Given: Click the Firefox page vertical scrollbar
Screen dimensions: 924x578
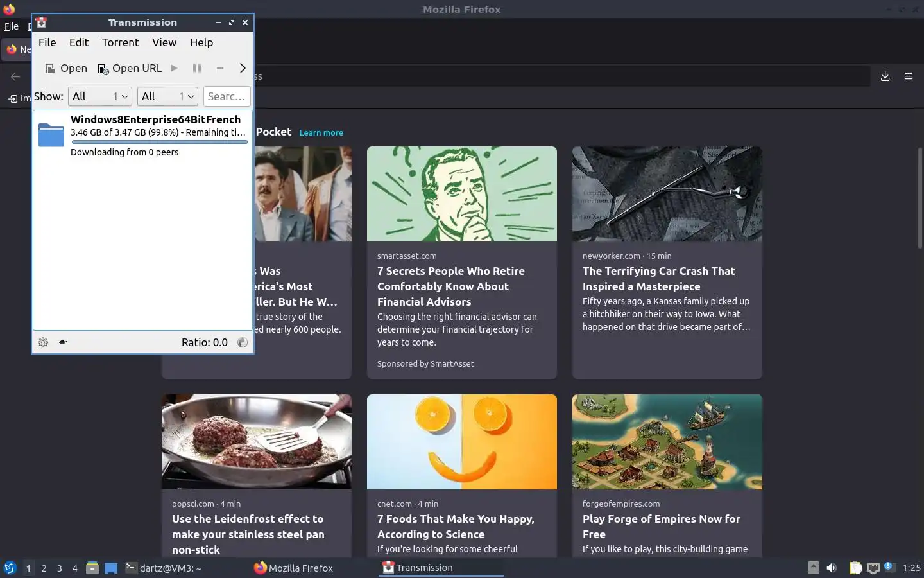Looking at the screenshot, I should coord(920,198).
